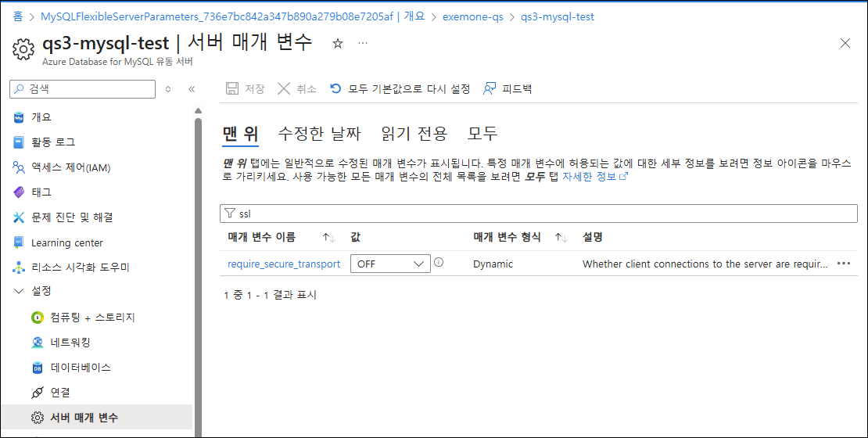Image resolution: width=868 pixels, height=438 pixels.
Task: Collapse the sidebar with double chevron
Action: (x=192, y=89)
